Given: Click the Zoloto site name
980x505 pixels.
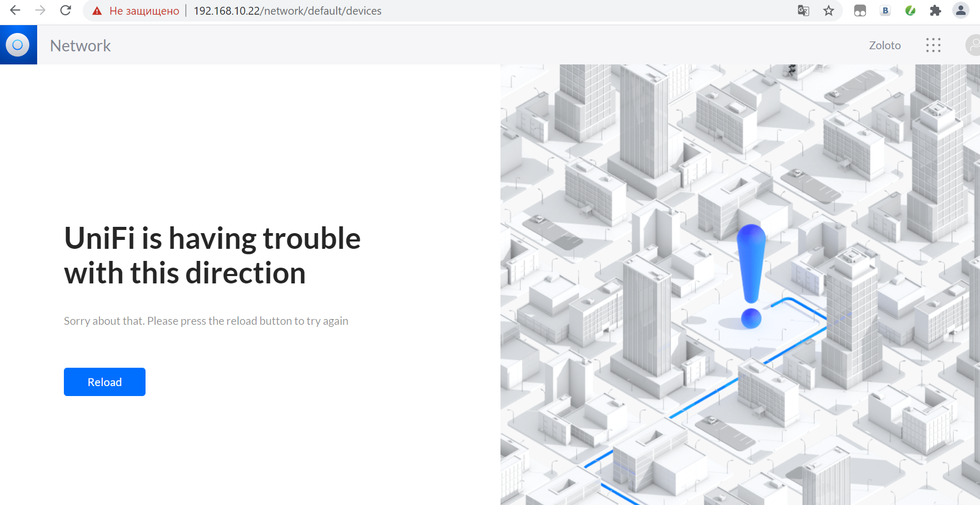Looking at the screenshot, I should [x=885, y=46].
